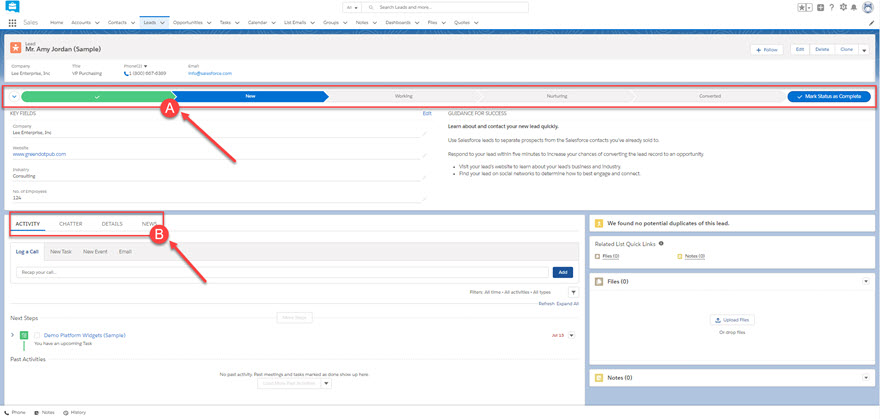
Task: Open the Leads tab dropdown arrow
Action: [x=163, y=22]
